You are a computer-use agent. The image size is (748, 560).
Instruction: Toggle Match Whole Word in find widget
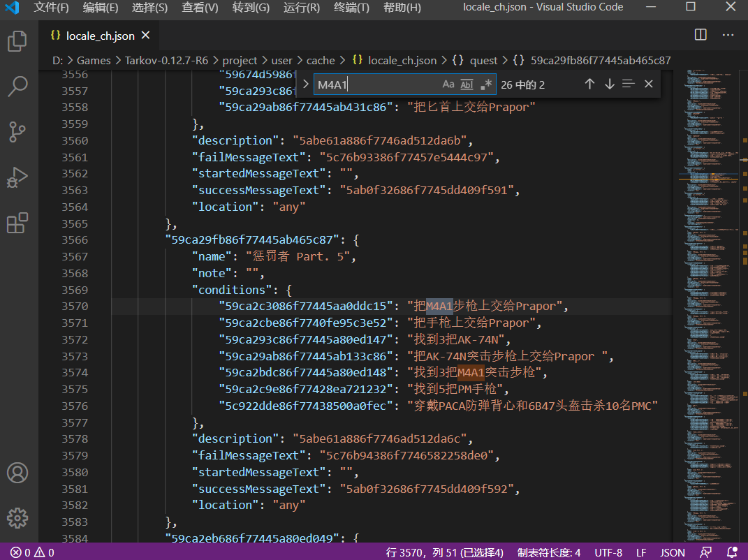click(x=467, y=84)
